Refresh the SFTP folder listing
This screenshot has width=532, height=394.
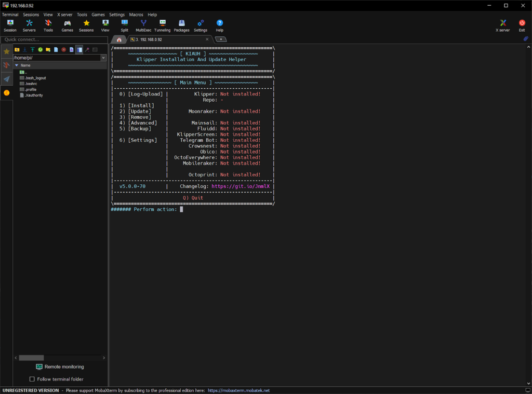(41, 49)
